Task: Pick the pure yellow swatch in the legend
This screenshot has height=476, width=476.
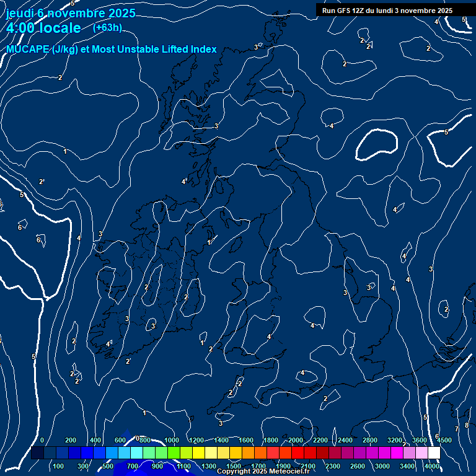Action: click(198, 452)
